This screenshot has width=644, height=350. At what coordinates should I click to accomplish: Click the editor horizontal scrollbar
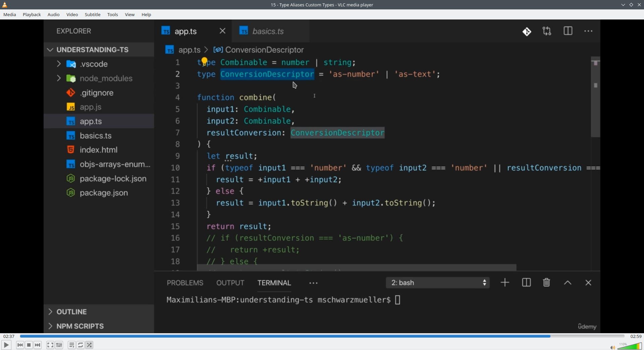click(357, 267)
